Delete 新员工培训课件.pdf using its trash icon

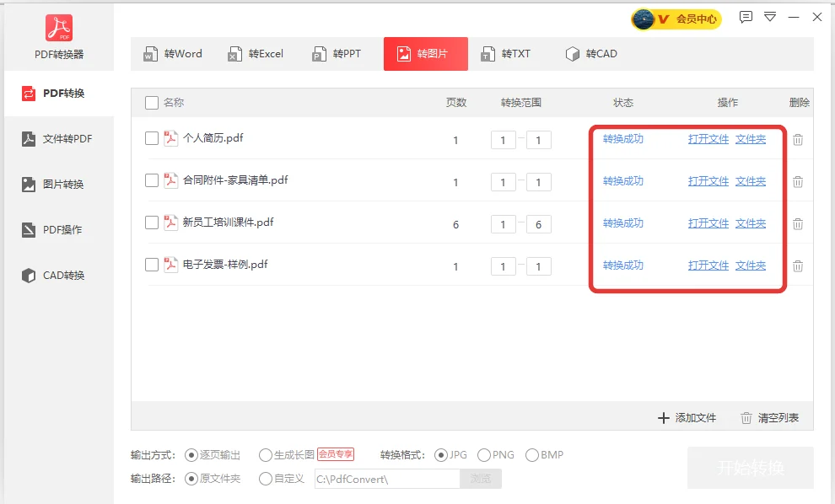pos(798,224)
